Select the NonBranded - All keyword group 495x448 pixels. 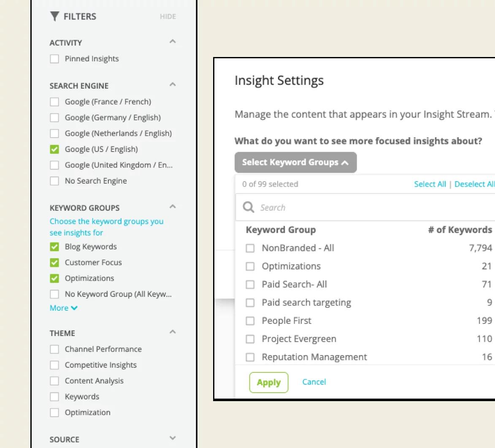(250, 248)
